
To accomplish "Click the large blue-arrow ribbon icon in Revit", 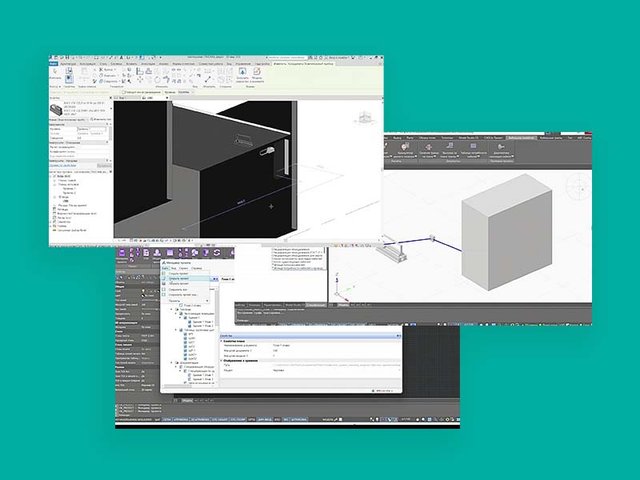I will [242, 71].
